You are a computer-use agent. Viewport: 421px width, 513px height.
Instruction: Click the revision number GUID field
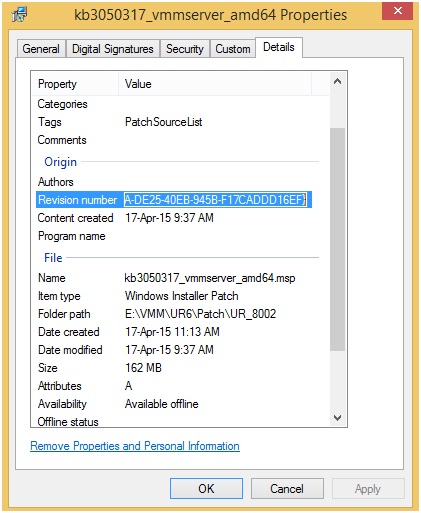[215, 200]
